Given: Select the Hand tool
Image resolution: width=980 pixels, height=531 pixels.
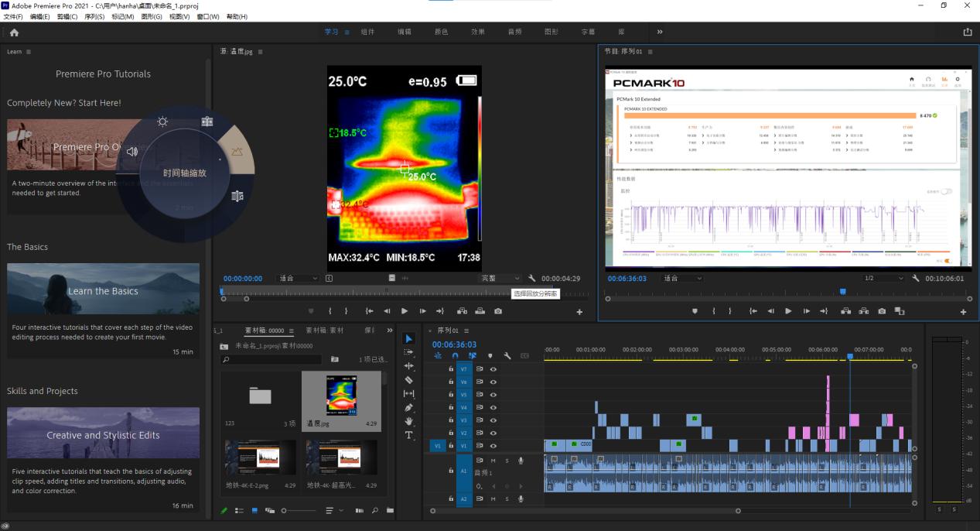Looking at the screenshot, I should 409,422.
